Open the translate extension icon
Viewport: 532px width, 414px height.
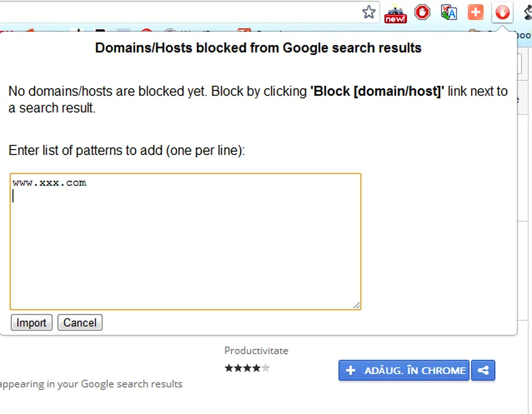[449, 12]
